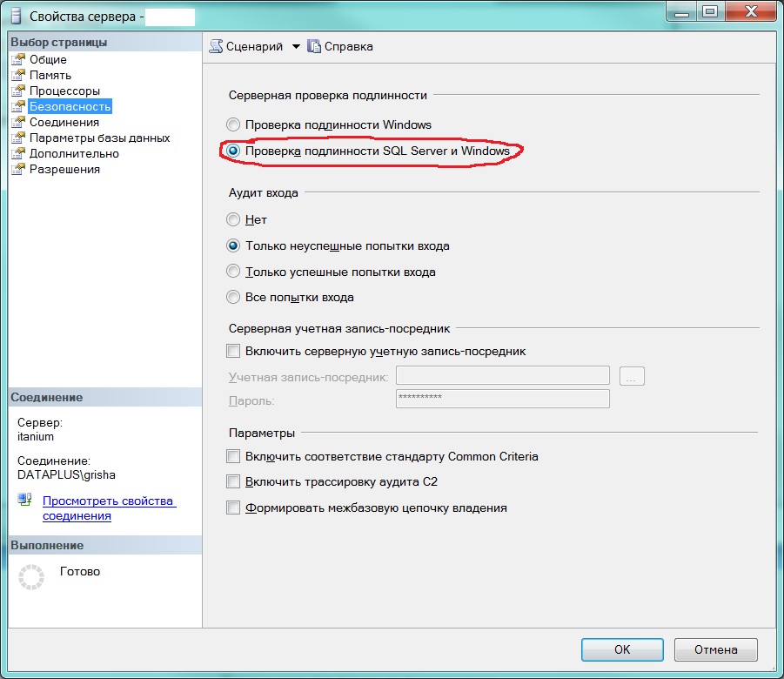Click the Учетная запись-посредник input field
The image size is (784, 679).
[x=502, y=375]
